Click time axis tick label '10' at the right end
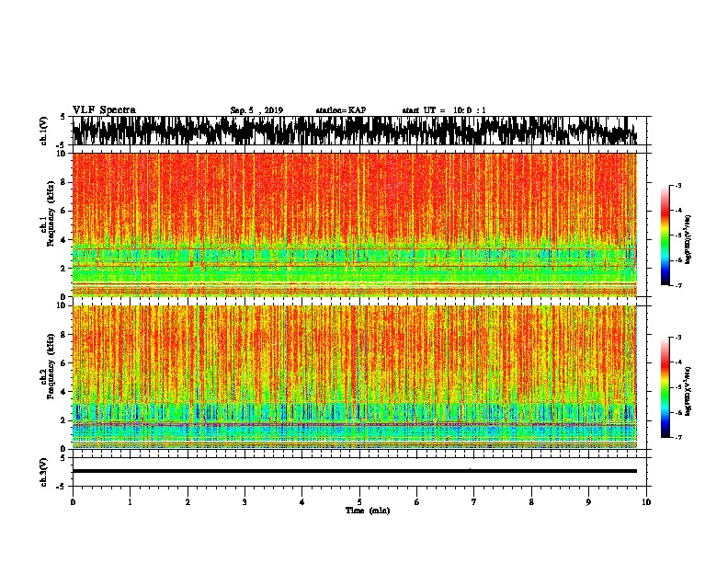Viewport: 728px width, 563px height. 646,502
